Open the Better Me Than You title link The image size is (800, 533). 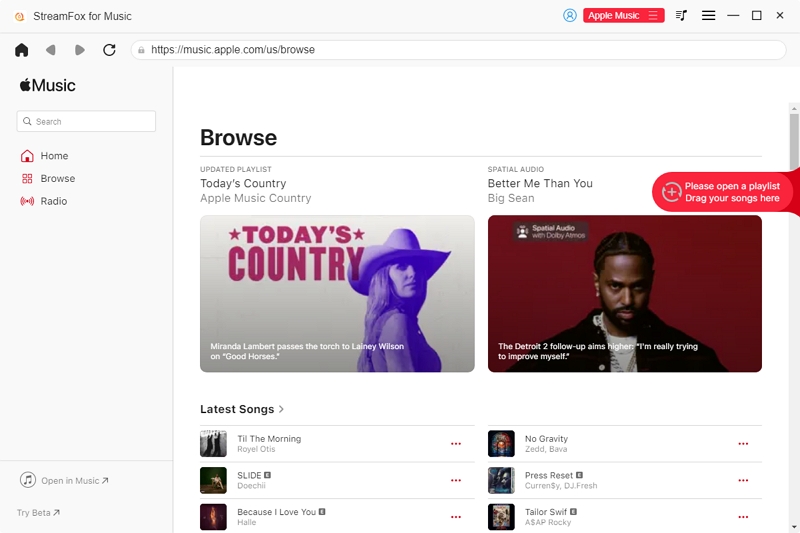540,183
